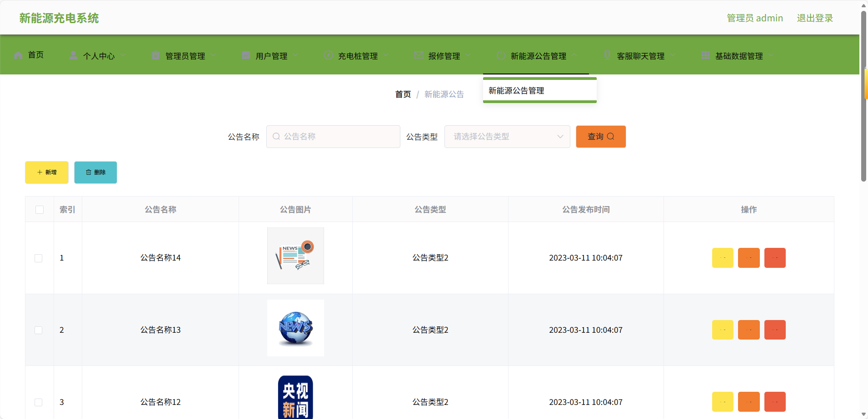The width and height of the screenshot is (868, 419).
Task: Open the 用户管理 menu
Action: (x=271, y=56)
